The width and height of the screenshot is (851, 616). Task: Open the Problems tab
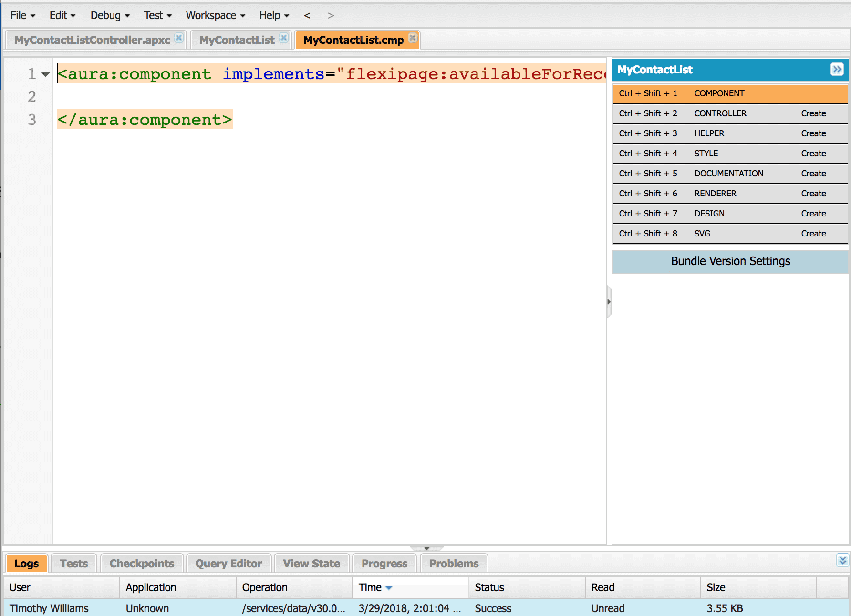click(x=454, y=564)
